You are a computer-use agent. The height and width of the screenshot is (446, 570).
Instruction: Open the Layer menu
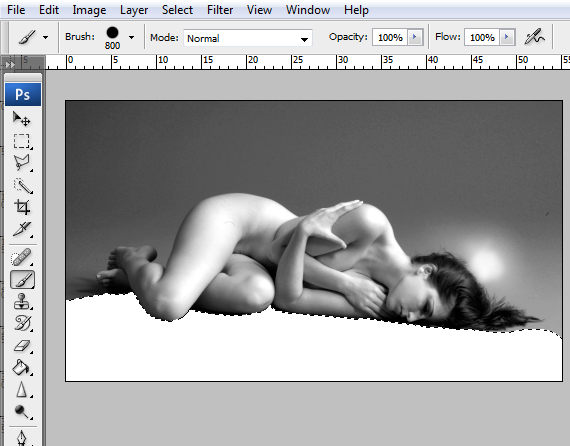(134, 10)
